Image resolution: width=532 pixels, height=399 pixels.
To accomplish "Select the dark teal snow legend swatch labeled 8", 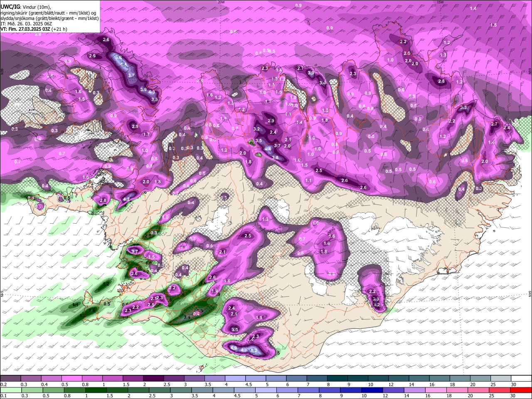I will point(337,379).
